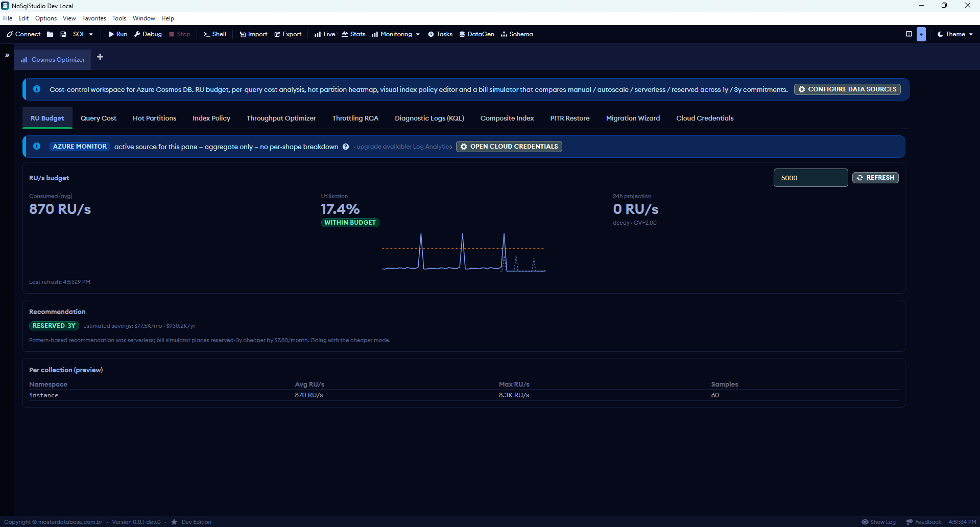Image resolution: width=980 pixels, height=527 pixels.
Task: Open the Tools menu
Action: [119, 18]
